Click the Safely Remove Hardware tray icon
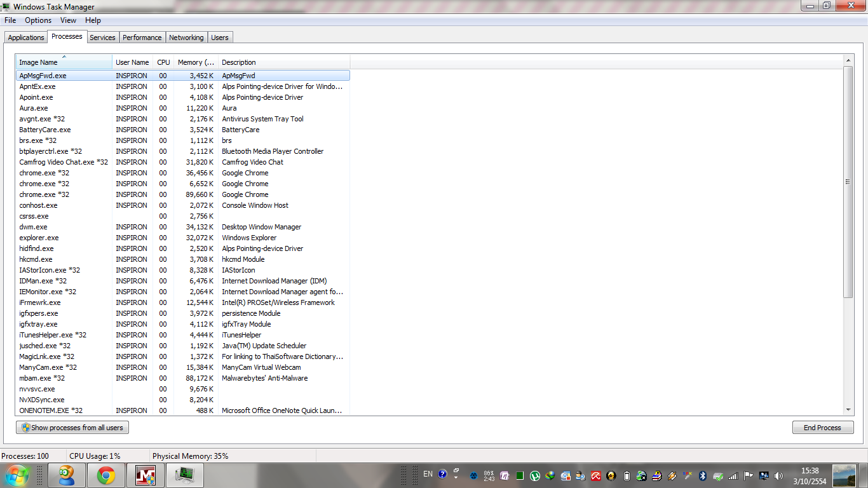Screen dimensions: 868x488 [x=718, y=475]
